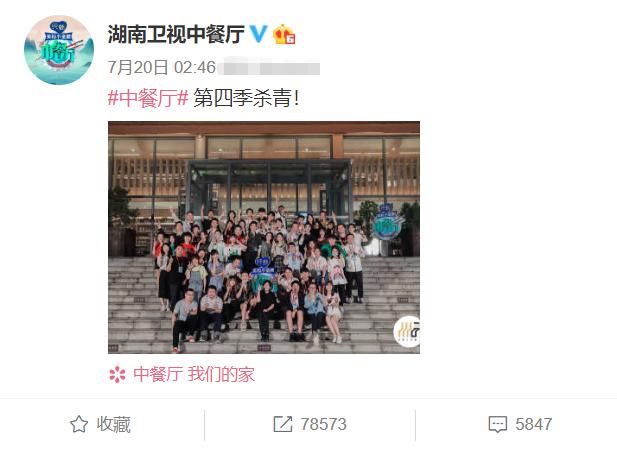Click the blurred source text after the timestamp
This screenshot has height=450, width=617.
coord(269,68)
